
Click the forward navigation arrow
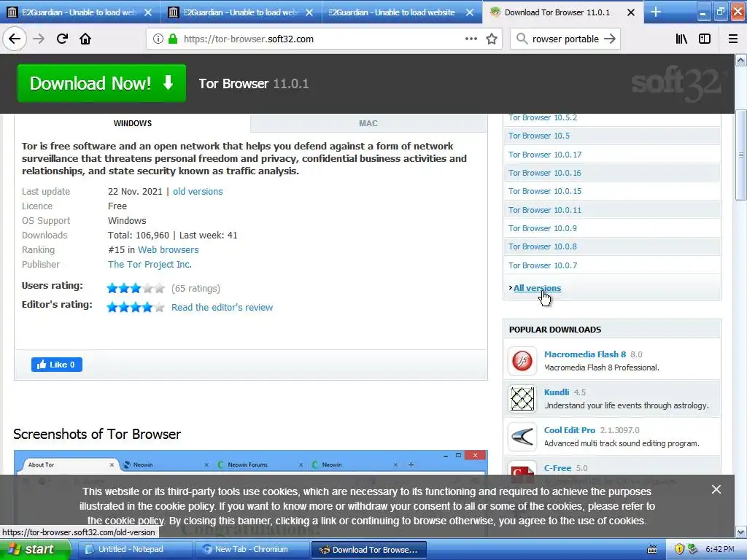coord(39,39)
